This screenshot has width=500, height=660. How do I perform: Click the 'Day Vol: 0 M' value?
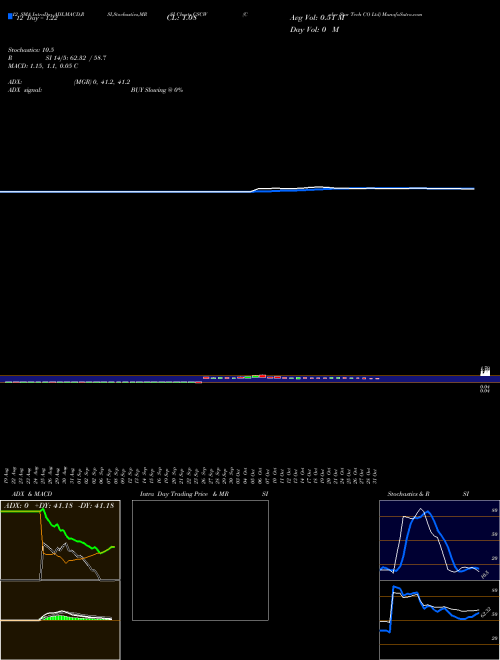314,30
